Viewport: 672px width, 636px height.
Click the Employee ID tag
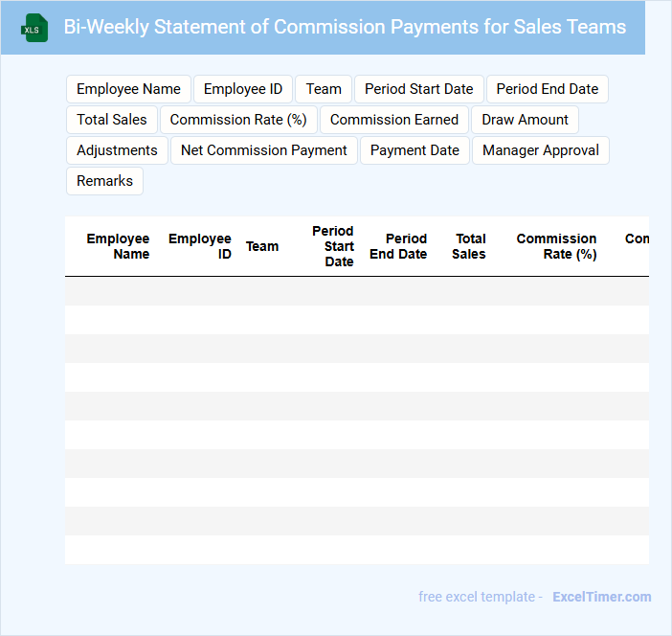[x=243, y=89]
